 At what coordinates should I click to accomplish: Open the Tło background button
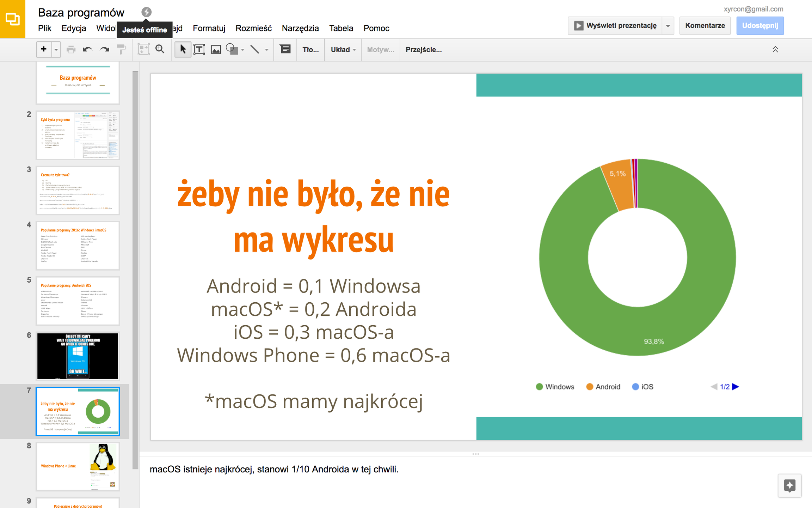pos(310,50)
